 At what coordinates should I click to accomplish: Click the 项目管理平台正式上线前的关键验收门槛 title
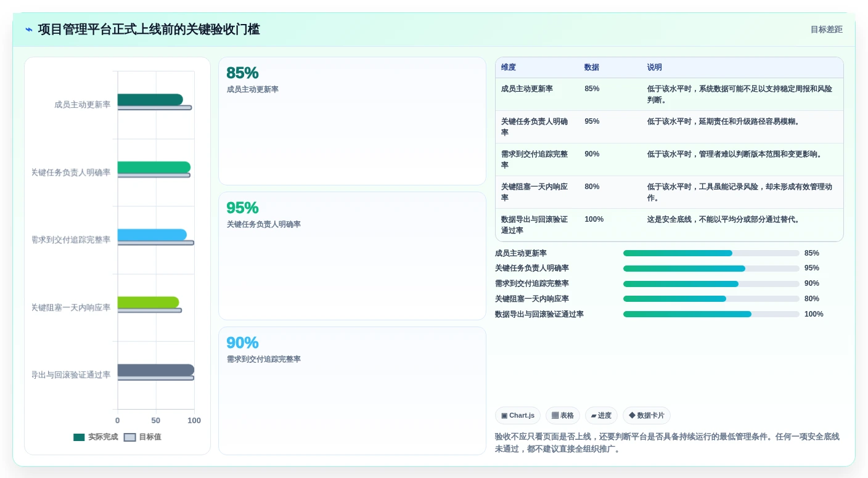[149, 30]
